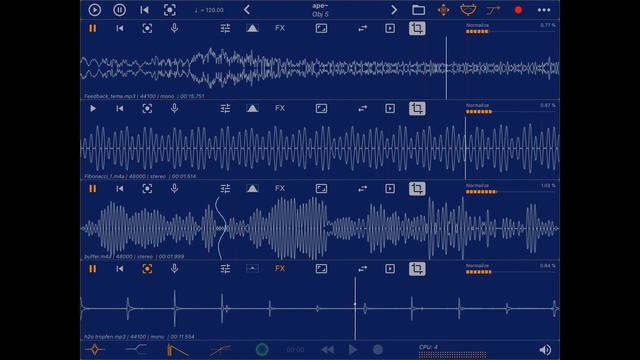
Task: Click the filter curve icon in the bottom bar
Action: tap(136, 349)
